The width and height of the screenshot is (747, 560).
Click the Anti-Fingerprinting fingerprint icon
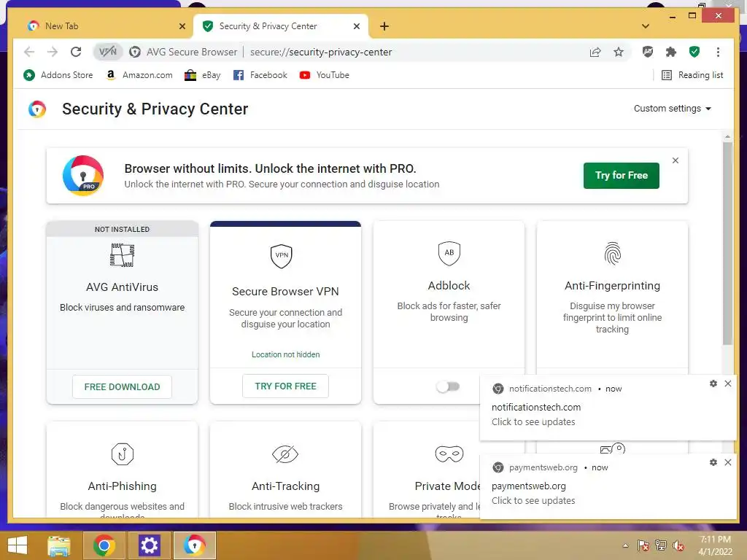click(x=612, y=253)
